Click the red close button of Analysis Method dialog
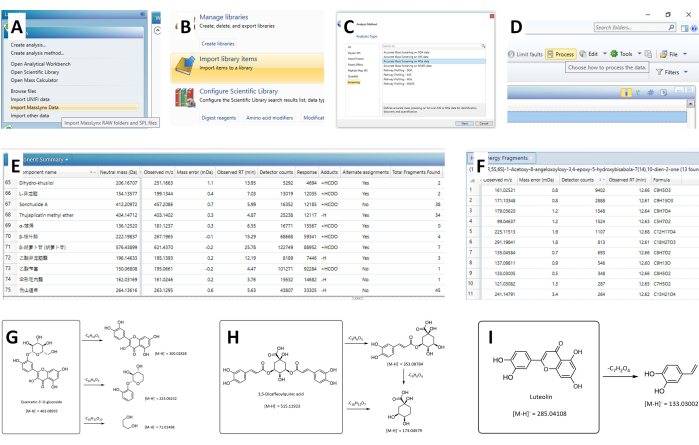Image resolution: width=699 pixels, height=445 pixels. (492, 16)
